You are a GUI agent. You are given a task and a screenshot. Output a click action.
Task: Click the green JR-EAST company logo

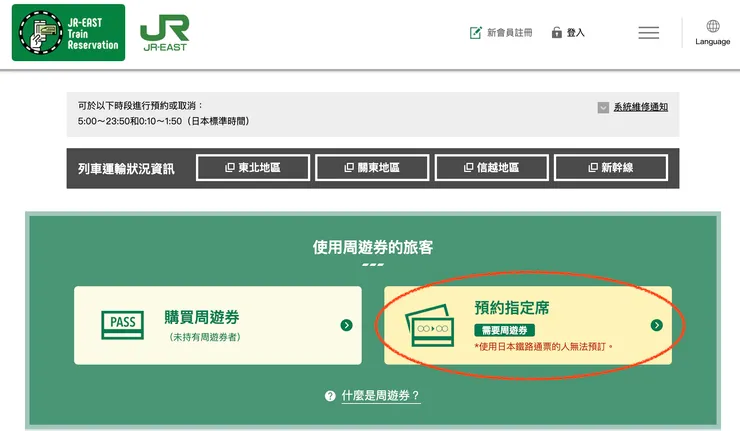tap(165, 33)
